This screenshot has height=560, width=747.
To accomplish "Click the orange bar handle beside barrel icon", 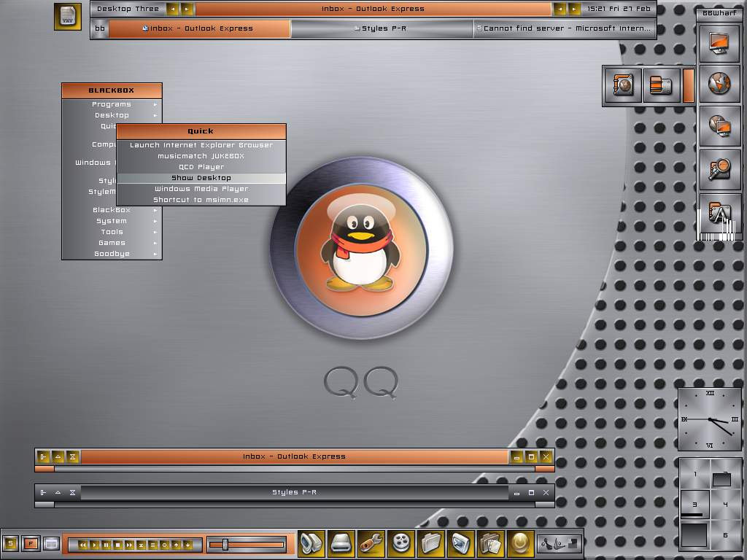I will 689,86.
